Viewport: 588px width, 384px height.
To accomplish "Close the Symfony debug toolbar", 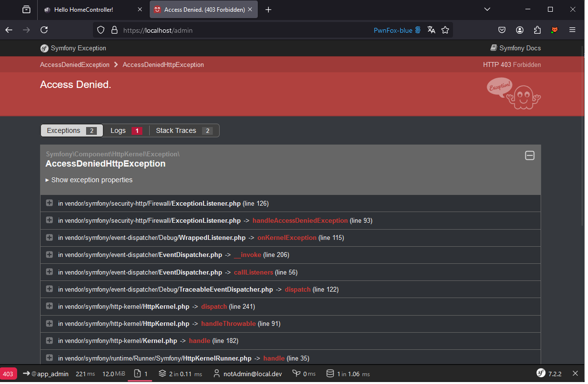I will [575, 374].
